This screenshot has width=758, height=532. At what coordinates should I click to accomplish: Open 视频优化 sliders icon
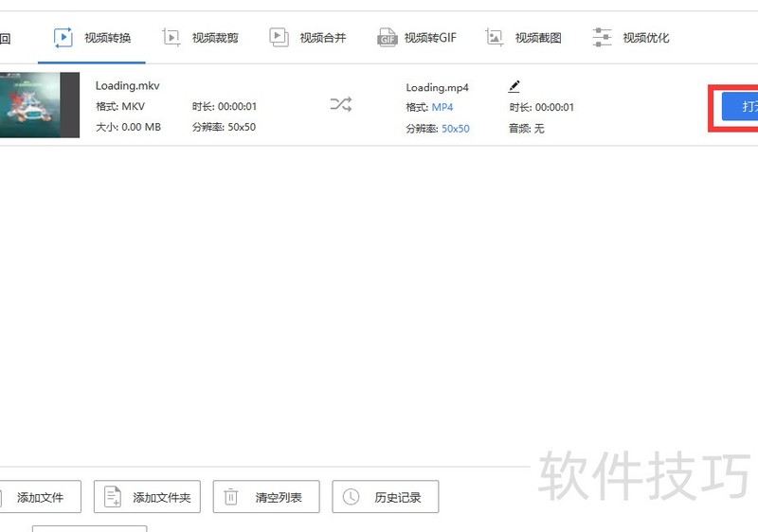(602, 38)
